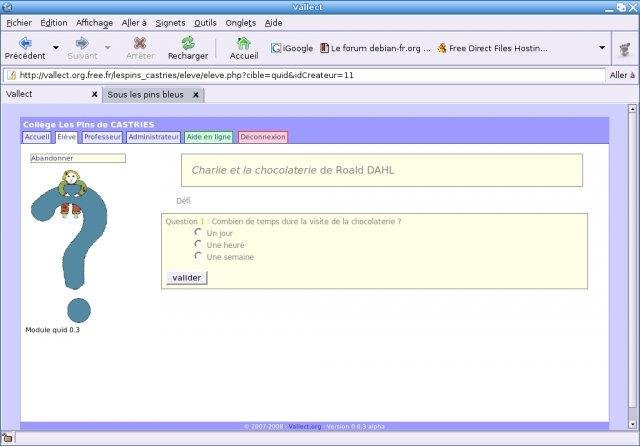Click the page icon in the address bar
This screenshot has height=446, width=640.
tap(11, 75)
